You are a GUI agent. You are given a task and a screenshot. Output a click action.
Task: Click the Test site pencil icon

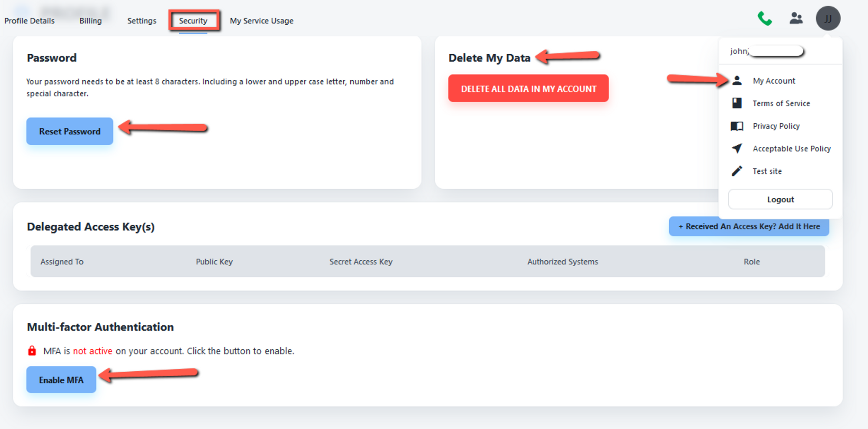tap(737, 171)
